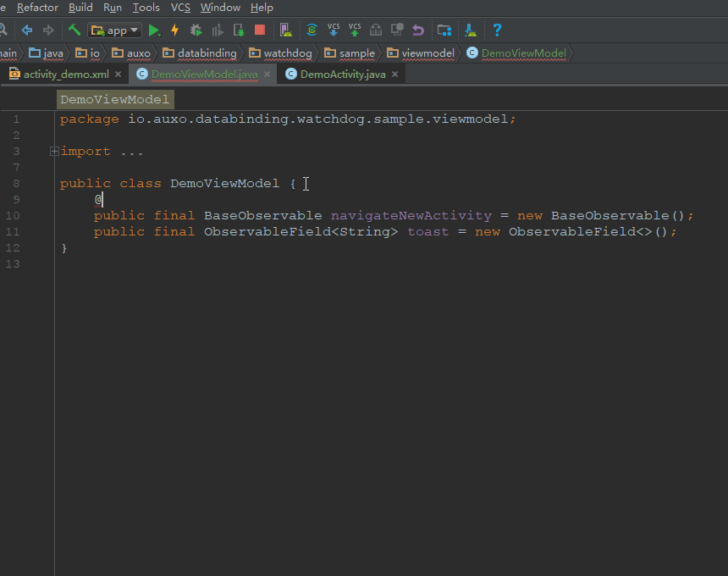Expand the folded import block
728x576 pixels.
pyautogui.click(x=54, y=152)
